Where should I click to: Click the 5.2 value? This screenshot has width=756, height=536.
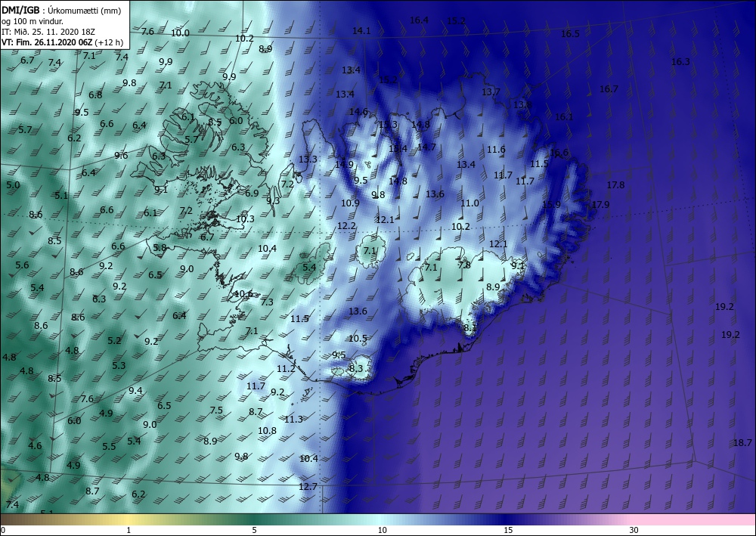coord(114,341)
